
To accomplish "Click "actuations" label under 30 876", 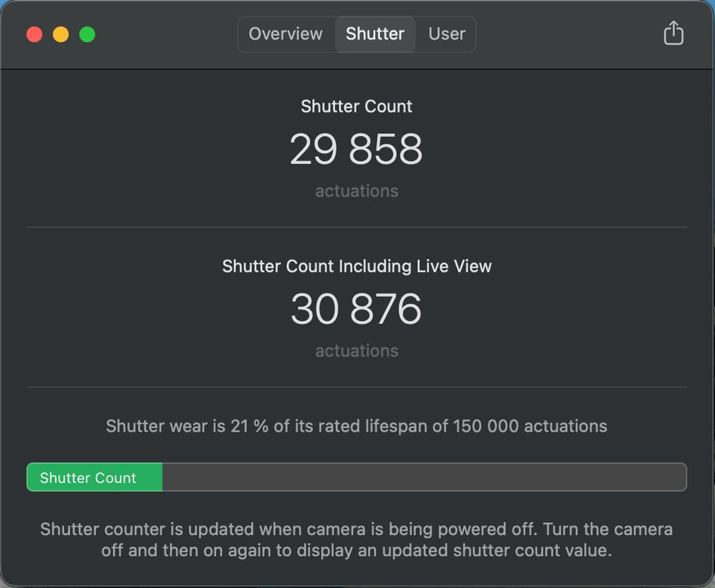I will pos(356,351).
